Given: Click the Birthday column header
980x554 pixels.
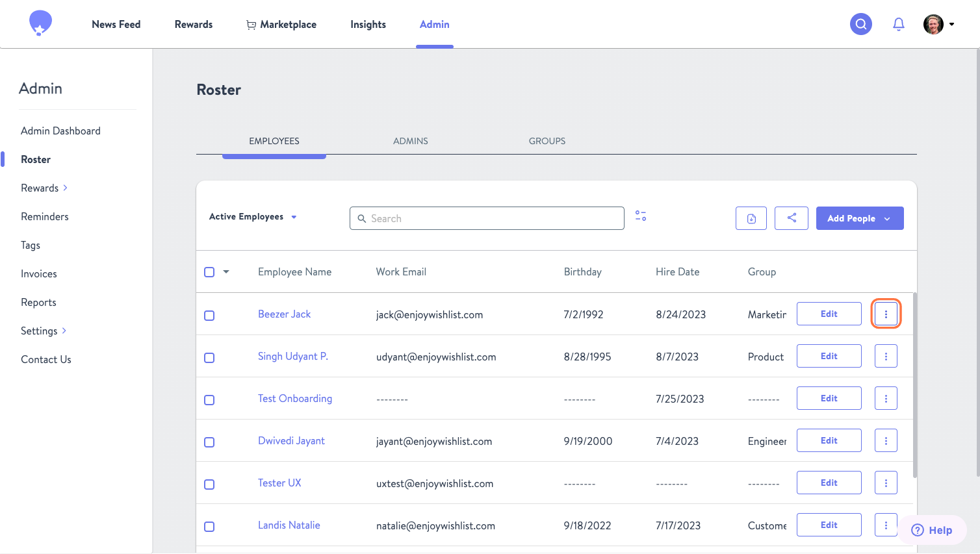Looking at the screenshot, I should coord(582,271).
